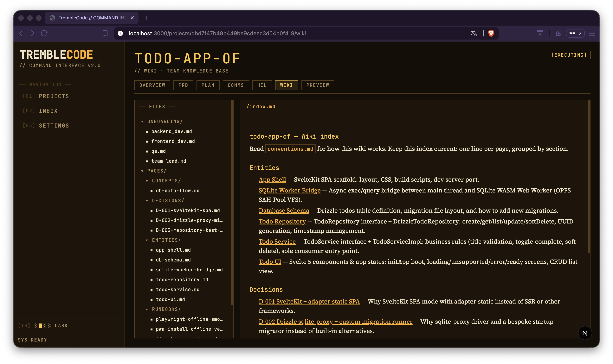Open the Leo AI icon in toolbar
This screenshot has width=613, height=364.
point(558,33)
